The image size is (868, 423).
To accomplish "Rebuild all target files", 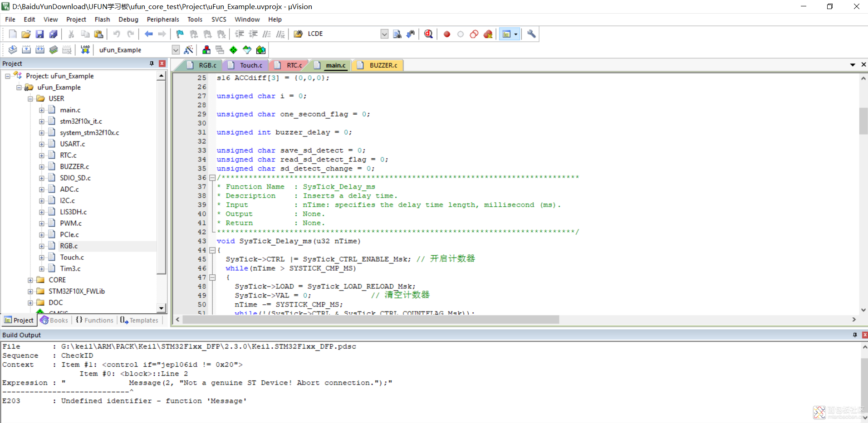I will point(40,50).
